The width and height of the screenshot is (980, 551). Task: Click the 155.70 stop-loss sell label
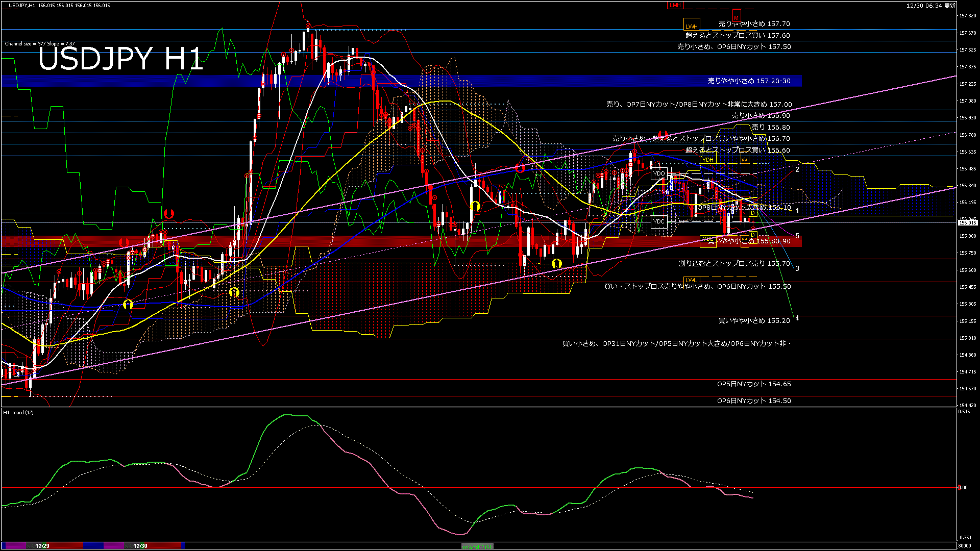click(734, 263)
